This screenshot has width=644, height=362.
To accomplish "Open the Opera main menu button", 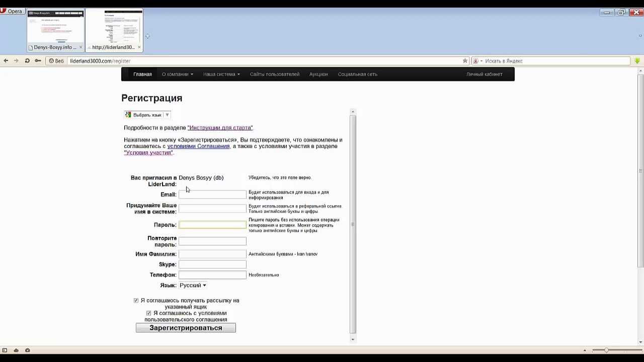I will pyautogui.click(x=12, y=11).
